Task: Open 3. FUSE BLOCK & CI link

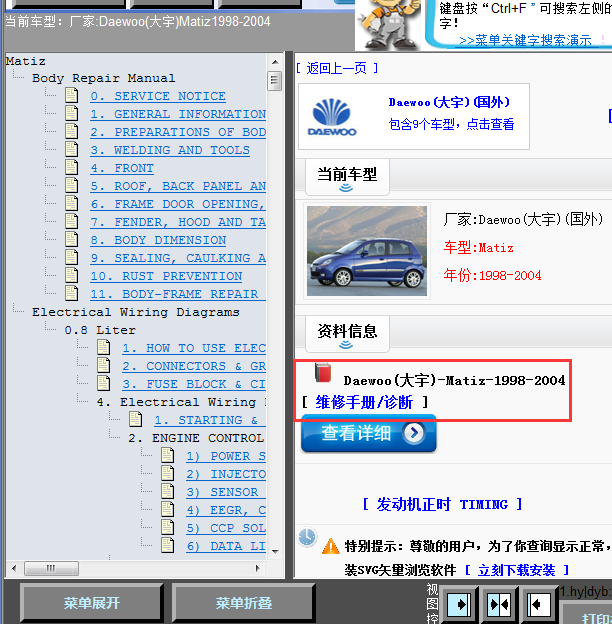Action: [x=194, y=384]
